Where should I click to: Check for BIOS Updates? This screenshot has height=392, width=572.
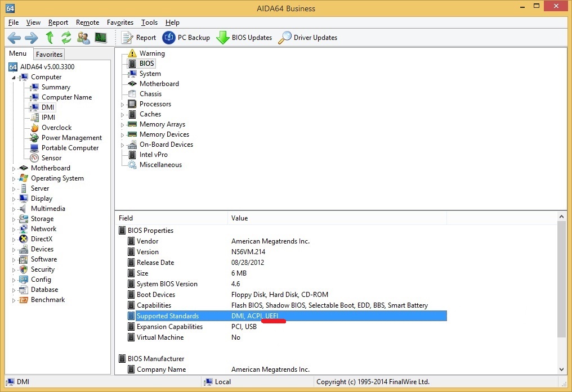[x=244, y=38]
